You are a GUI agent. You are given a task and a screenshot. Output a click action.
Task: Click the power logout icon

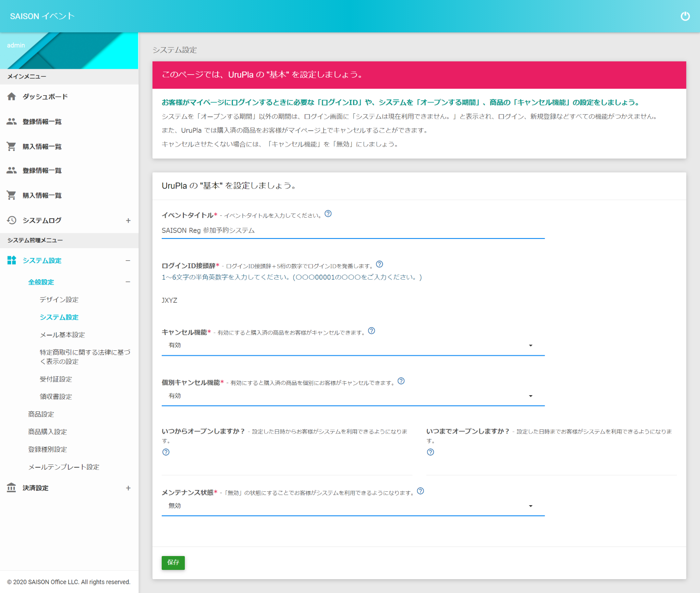pyautogui.click(x=685, y=16)
